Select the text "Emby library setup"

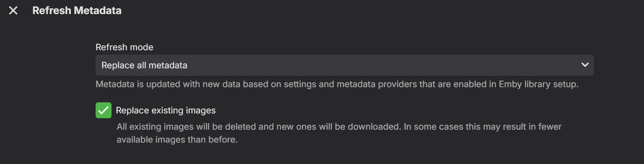(x=538, y=84)
